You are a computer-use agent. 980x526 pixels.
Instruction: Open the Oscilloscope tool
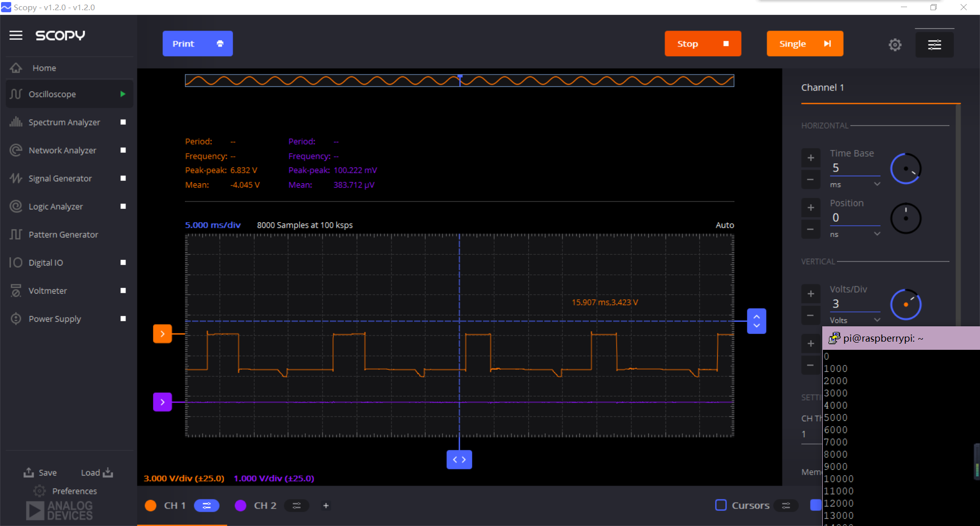pyautogui.click(x=52, y=94)
